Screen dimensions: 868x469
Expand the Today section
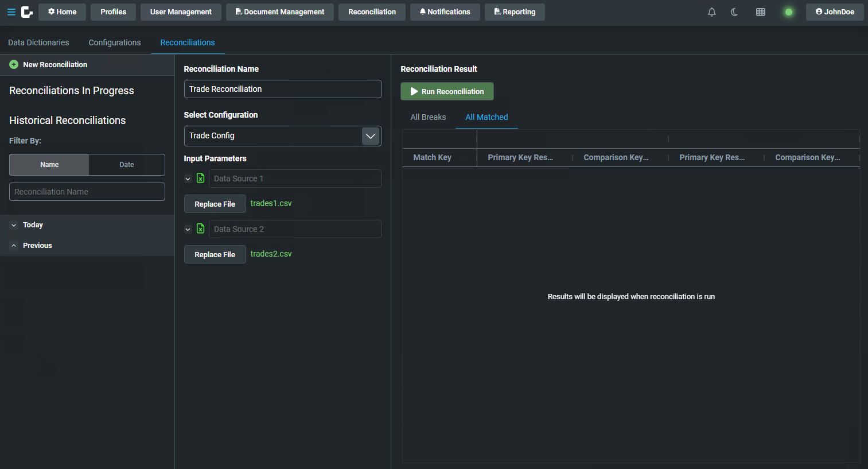pos(14,225)
